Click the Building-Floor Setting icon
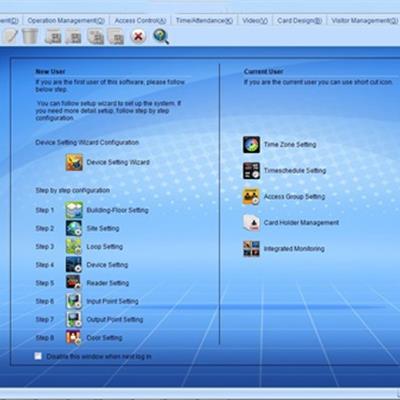Screen dimensions: 400x400 coord(74,210)
